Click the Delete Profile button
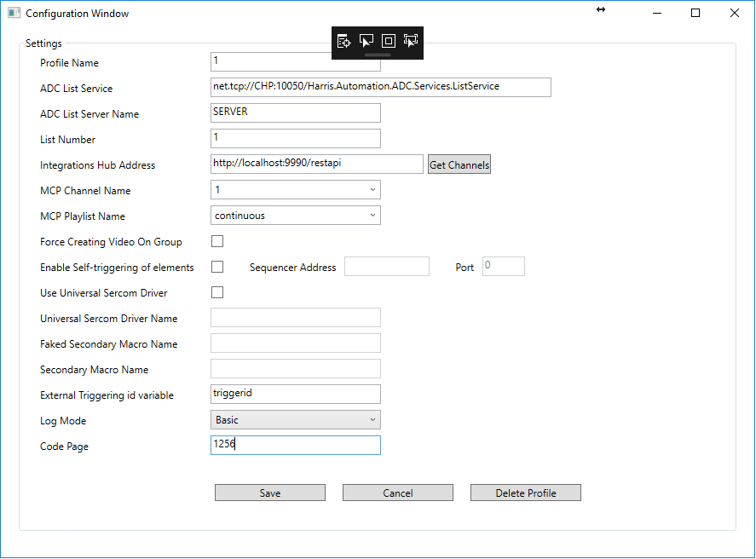The height and width of the screenshot is (559, 756). pos(525,493)
